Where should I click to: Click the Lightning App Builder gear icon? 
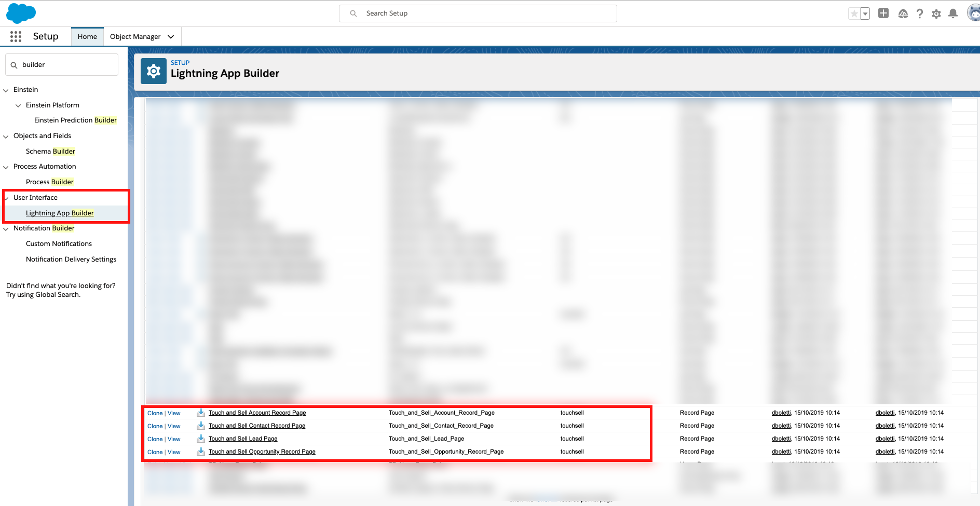coord(154,71)
